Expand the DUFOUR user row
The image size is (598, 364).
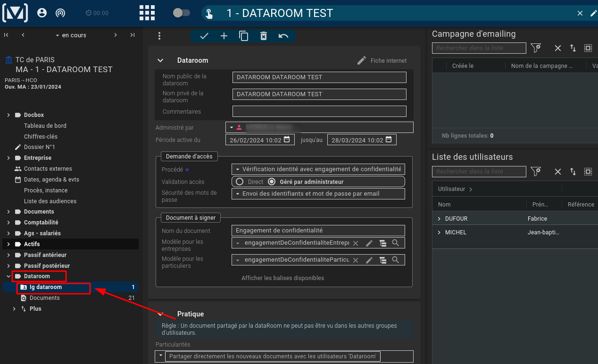click(x=439, y=219)
